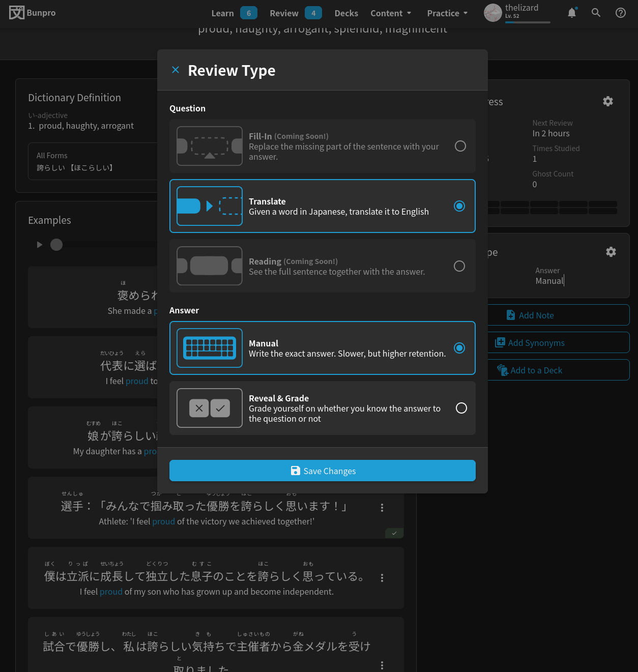The width and height of the screenshot is (638, 672).
Task: Save changes to review type
Action: coord(322,471)
